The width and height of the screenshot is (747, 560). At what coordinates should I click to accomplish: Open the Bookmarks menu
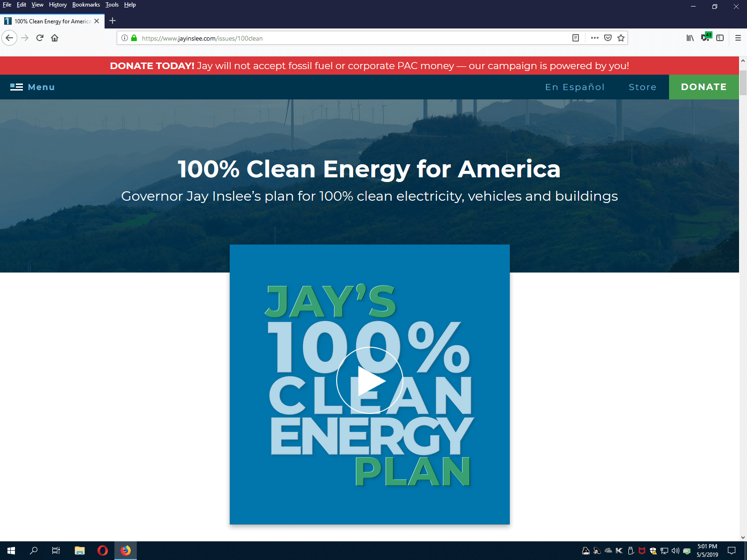pyautogui.click(x=86, y=5)
